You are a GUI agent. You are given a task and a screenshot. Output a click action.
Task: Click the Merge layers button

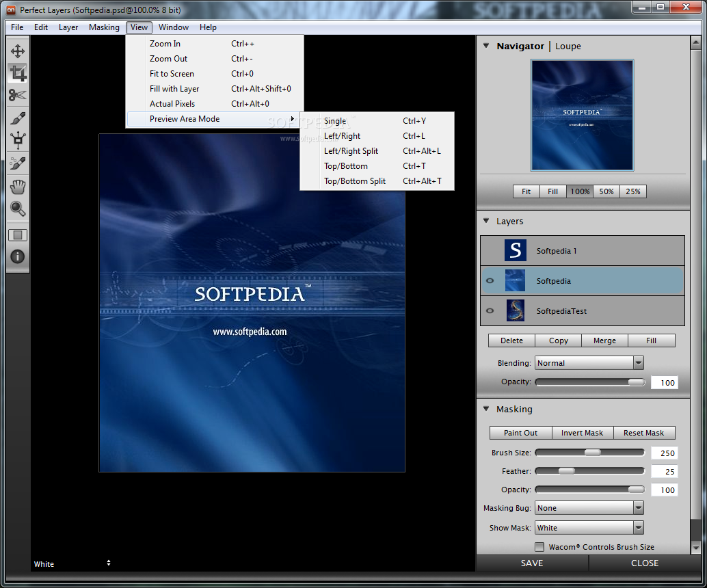[604, 340]
